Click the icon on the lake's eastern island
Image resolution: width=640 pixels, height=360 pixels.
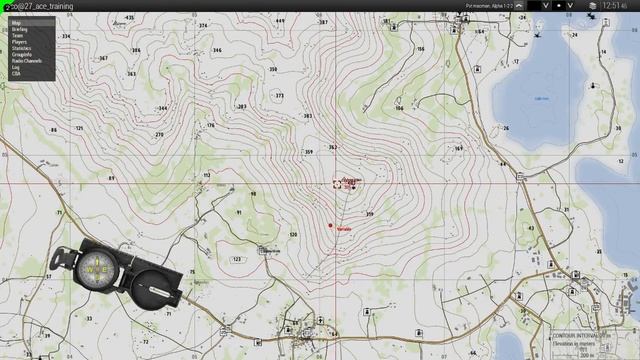(x=593, y=86)
